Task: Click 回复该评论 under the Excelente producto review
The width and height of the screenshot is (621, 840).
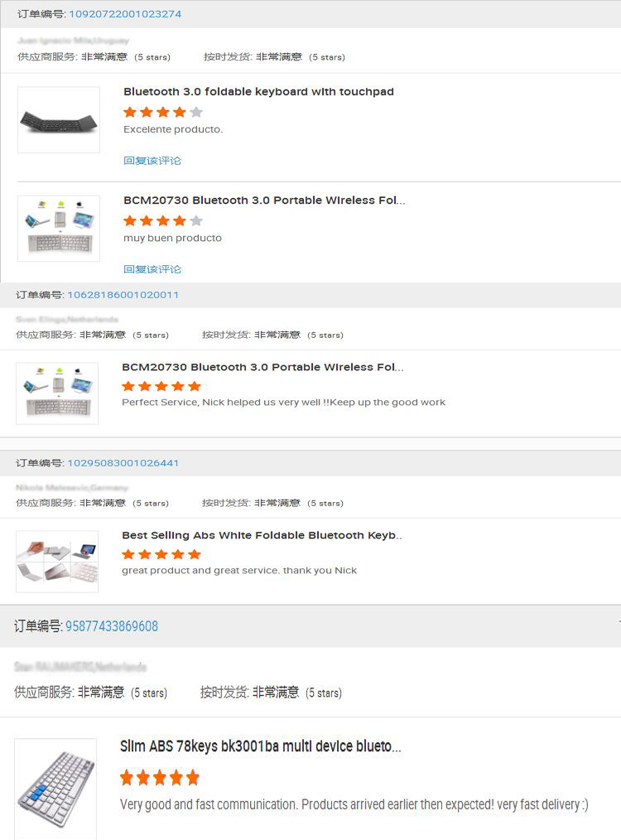Action: click(152, 160)
